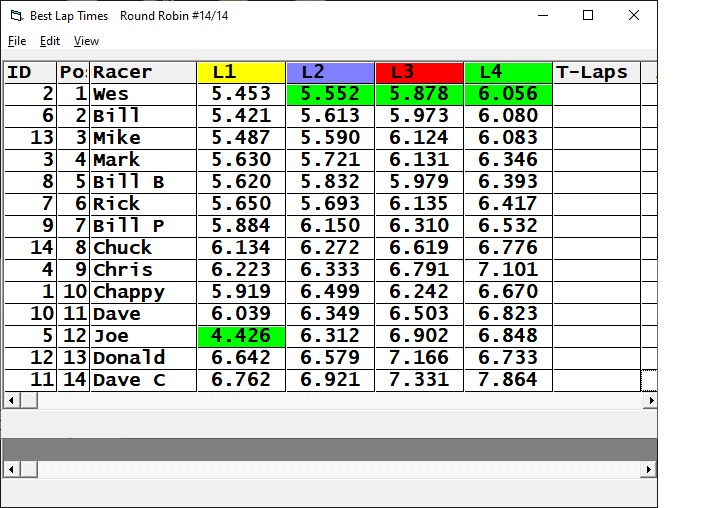Click the ID column header

[29, 72]
